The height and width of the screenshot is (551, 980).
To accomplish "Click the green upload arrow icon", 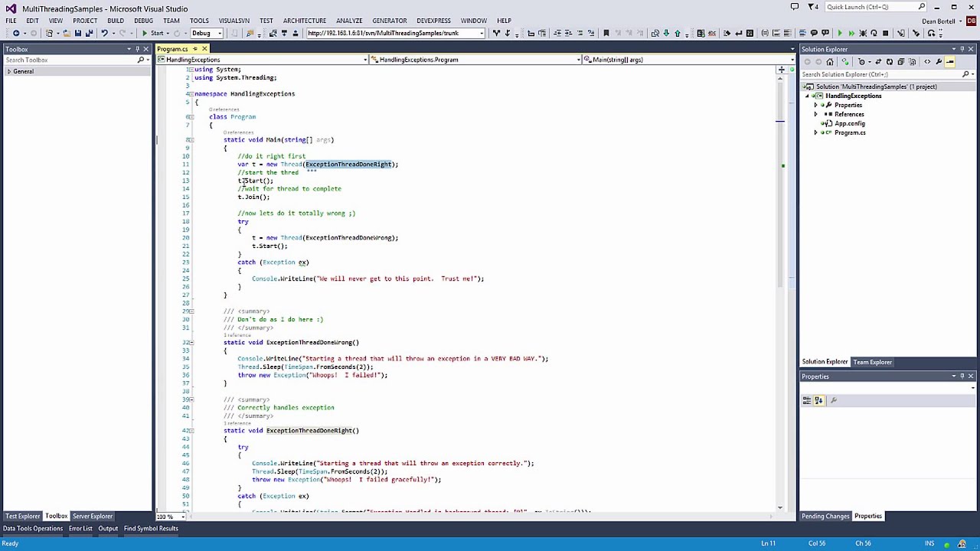I will click(x=677, y=33).
